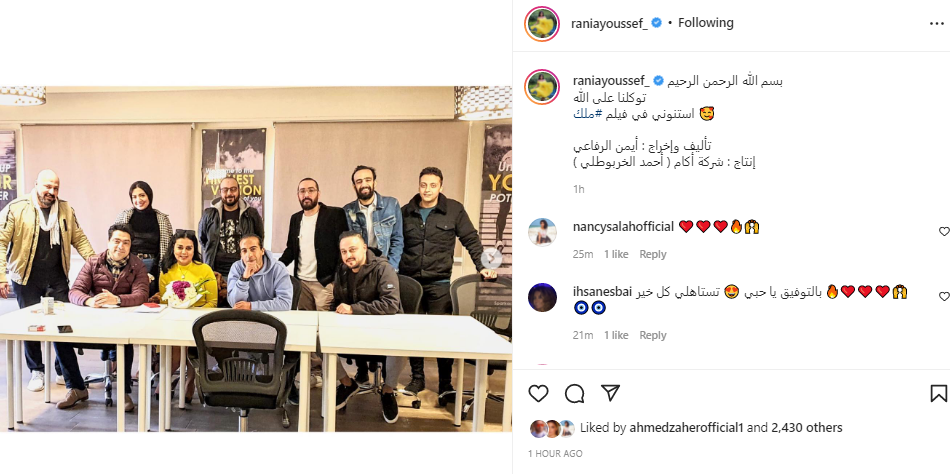The height and width of the screenshot is (474, 950).
Task: Open raniayoussef_ avatar beside the caption
Action: [542, 87]
